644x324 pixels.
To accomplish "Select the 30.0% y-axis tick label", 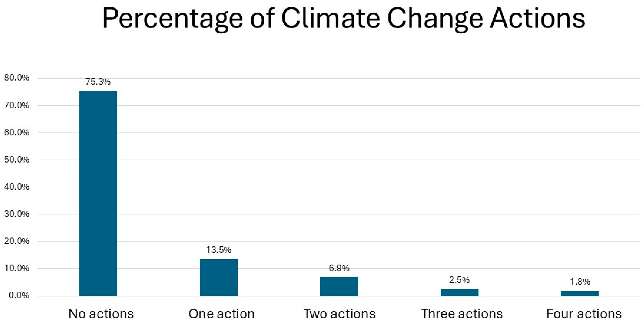I will pos(17,214).
